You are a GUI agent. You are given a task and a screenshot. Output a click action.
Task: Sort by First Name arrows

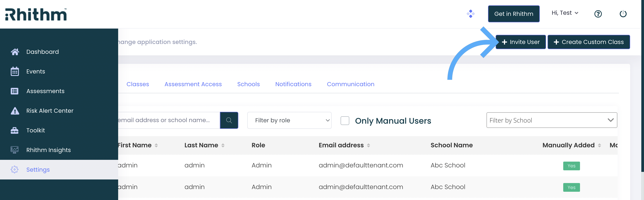156,145
